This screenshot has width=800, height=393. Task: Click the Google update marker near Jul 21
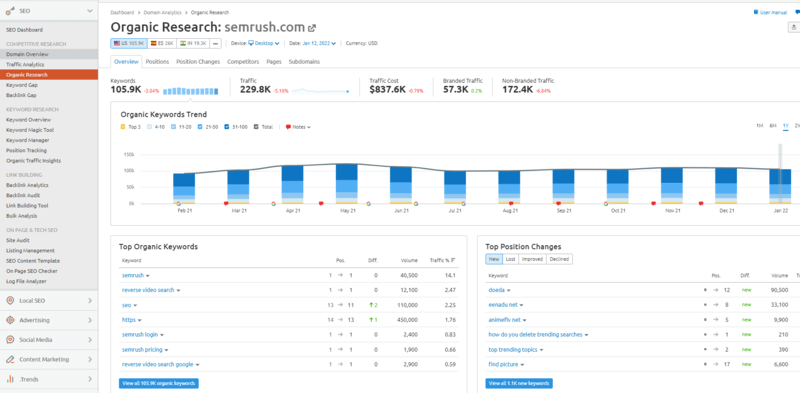click(463, 203)
